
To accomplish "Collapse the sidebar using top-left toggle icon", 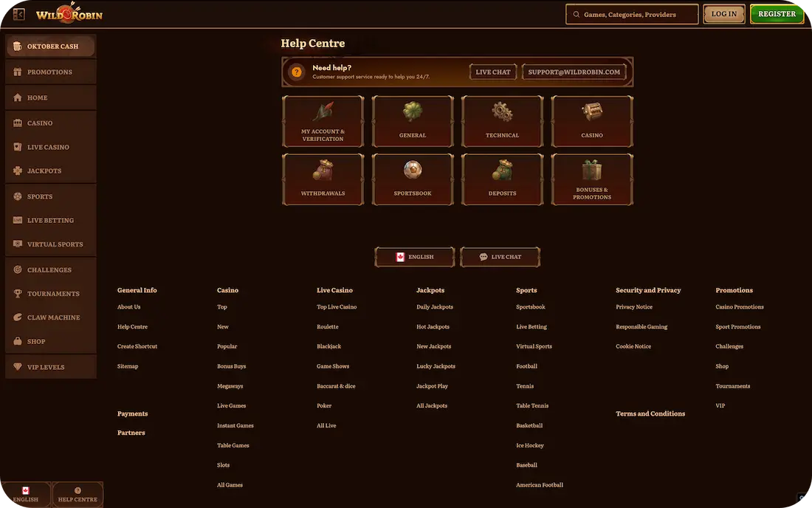I will coord(19,14).
